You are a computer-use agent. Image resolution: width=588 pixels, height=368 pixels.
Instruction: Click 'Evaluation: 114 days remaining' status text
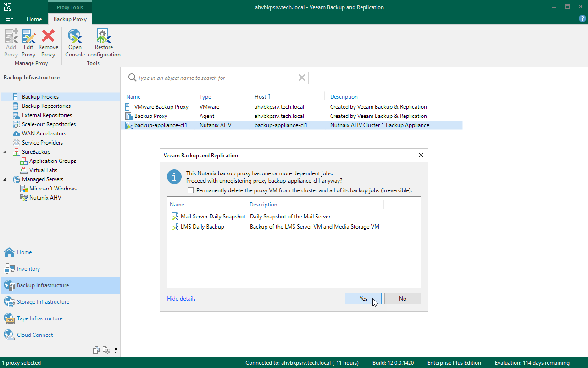pos(532,363)
